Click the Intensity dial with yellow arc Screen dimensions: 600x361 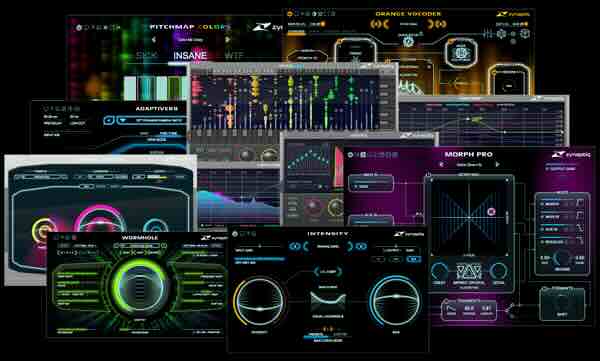pyautogui.click(x=260, y=302)
